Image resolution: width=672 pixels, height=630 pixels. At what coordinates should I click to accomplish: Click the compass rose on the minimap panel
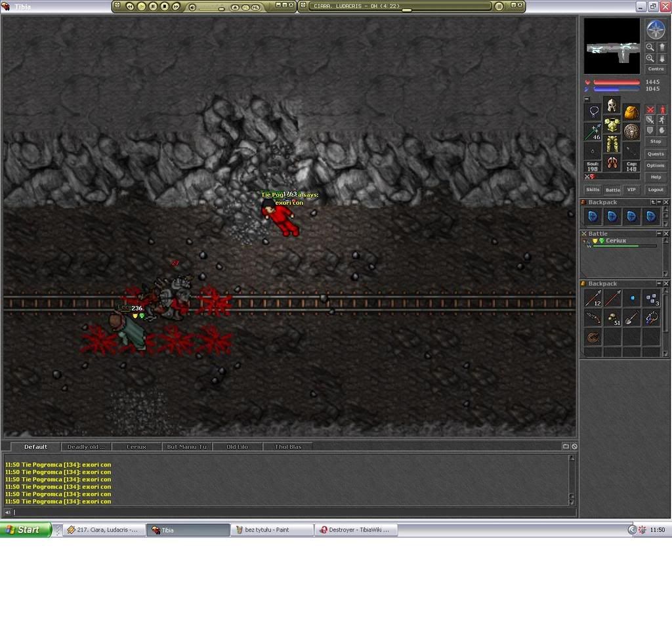click(x=656, y=30)
